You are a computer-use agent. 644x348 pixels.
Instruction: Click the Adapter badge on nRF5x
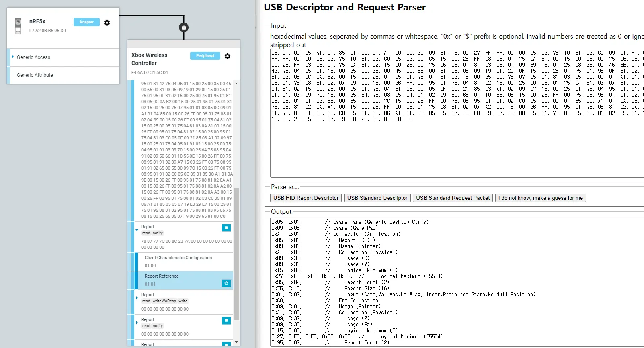point(86,22)
